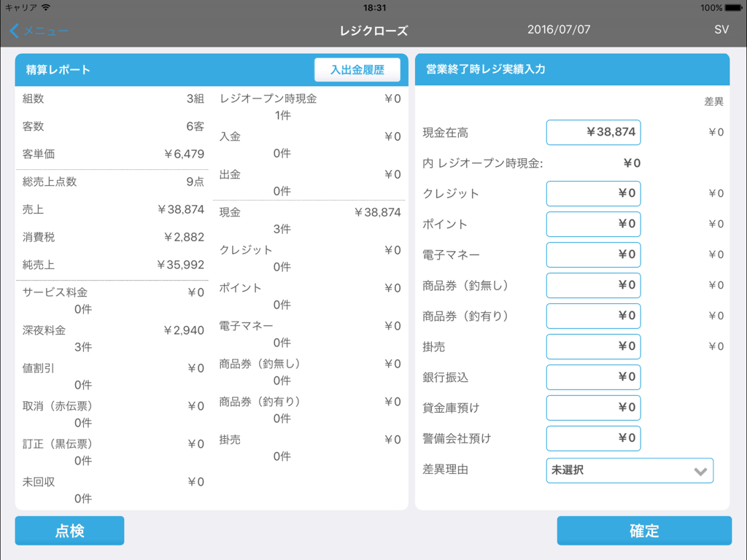Tap the Wi-Fi icon in status bar
747x560 pixels.
[x=46, y=7]
